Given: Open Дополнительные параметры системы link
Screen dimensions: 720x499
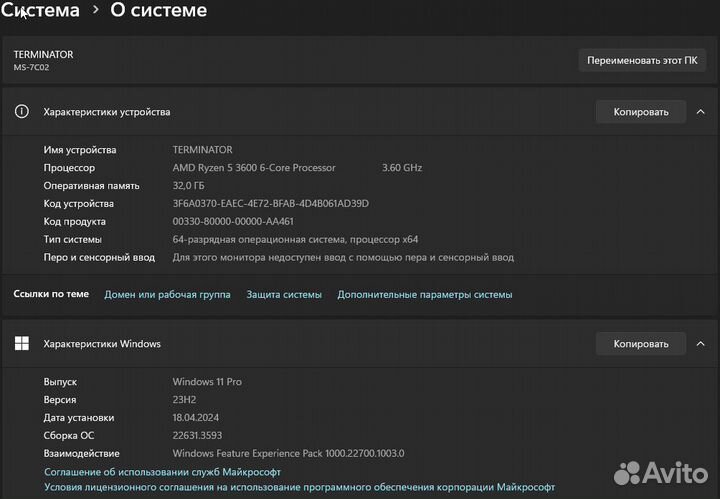Looking at the screenshot, I should [x=424, y=295].
